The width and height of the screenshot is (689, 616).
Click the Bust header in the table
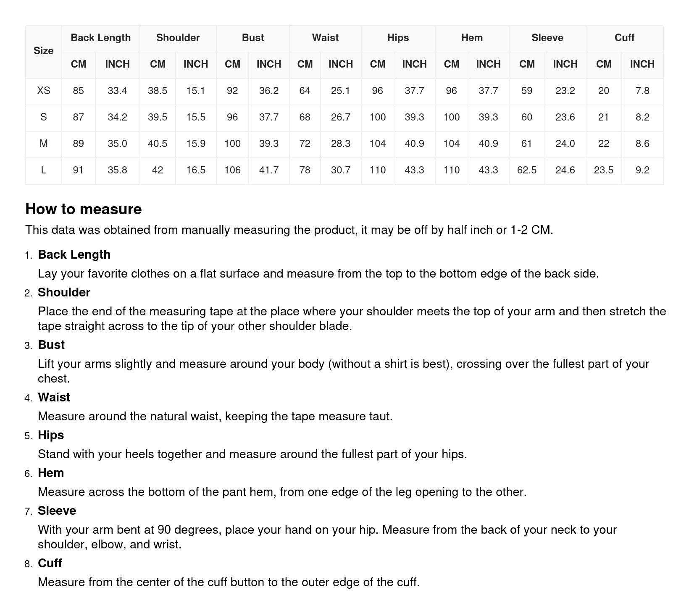tap(252, 38)
